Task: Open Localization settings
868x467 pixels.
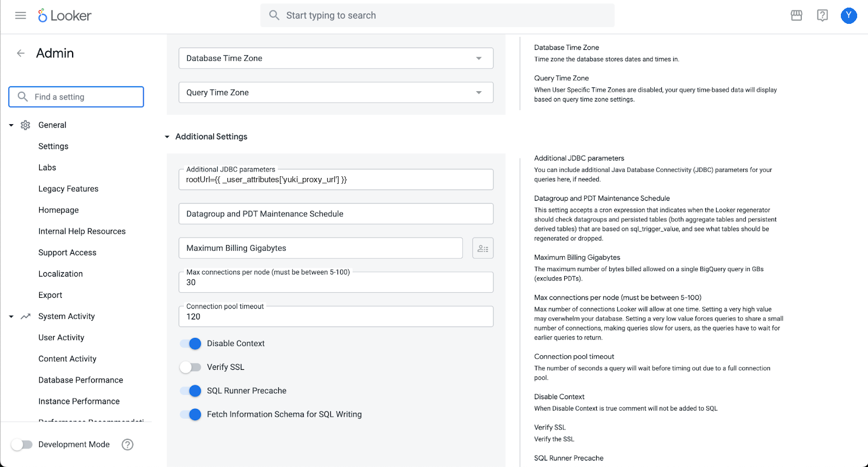Action: pyautogui.click(x=61, y=274)
